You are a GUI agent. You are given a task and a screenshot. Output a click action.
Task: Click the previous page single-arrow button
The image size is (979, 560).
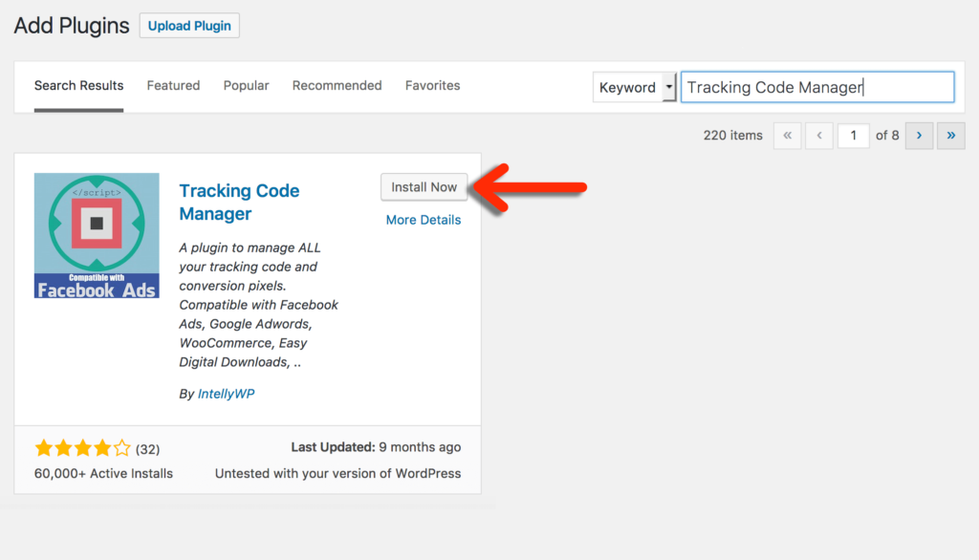(819, 136)
